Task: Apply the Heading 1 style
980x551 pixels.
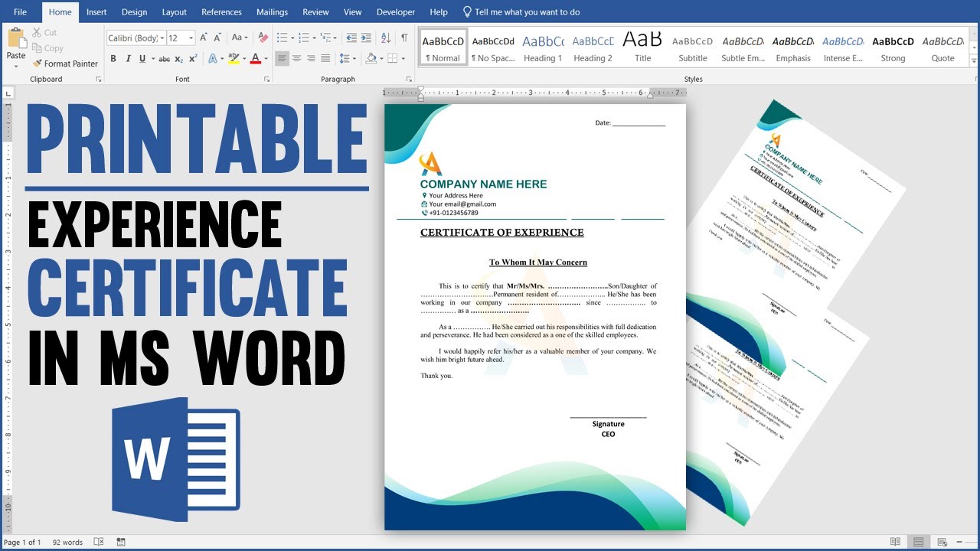Action: (543, 47)
